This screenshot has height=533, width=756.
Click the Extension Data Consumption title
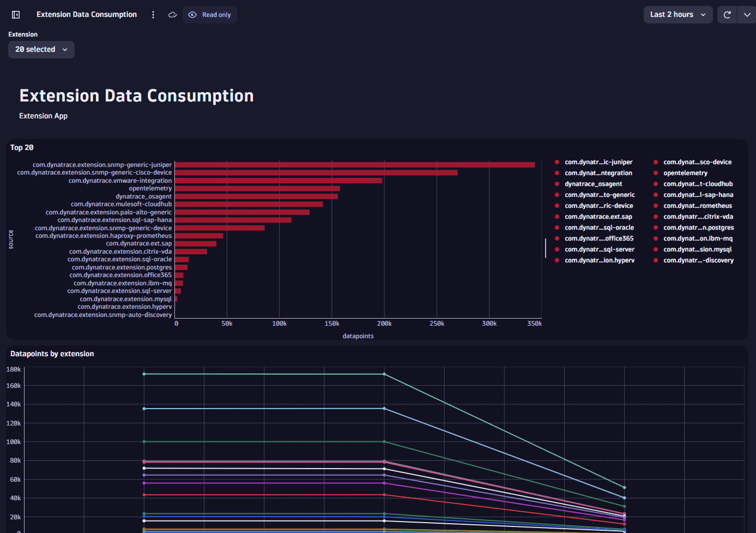[136, 96]
